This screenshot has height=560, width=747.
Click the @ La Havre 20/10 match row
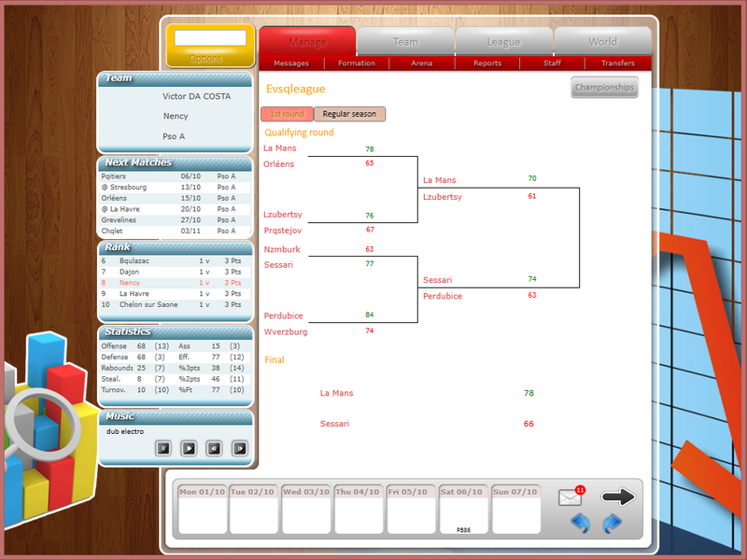175,209
